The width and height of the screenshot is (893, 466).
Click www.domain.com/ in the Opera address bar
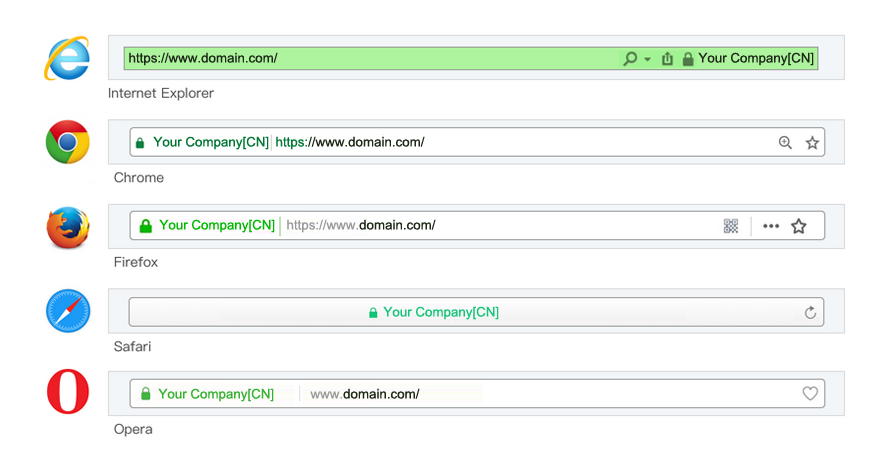click(365, 394)
